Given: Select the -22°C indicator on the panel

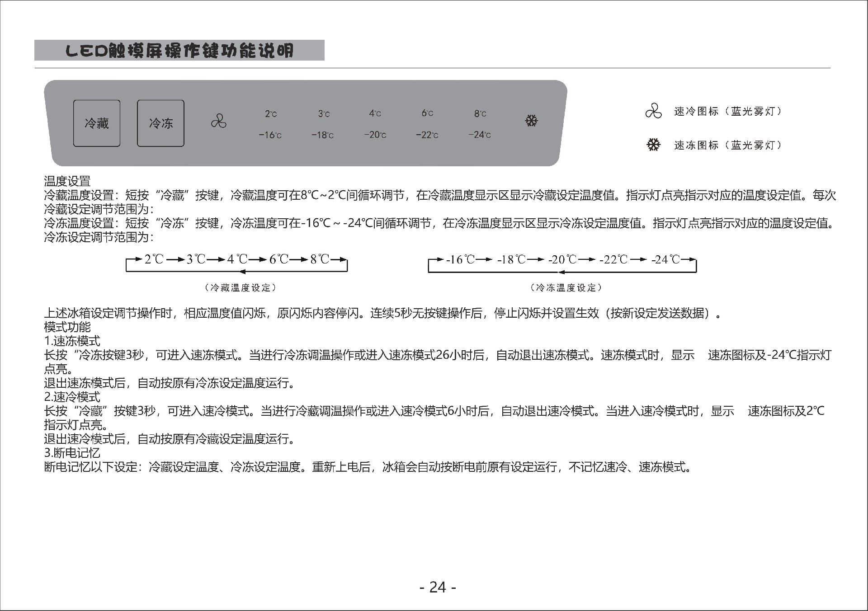Looking at the screenshot, I should pyautogui.click(x=427, y=135).
